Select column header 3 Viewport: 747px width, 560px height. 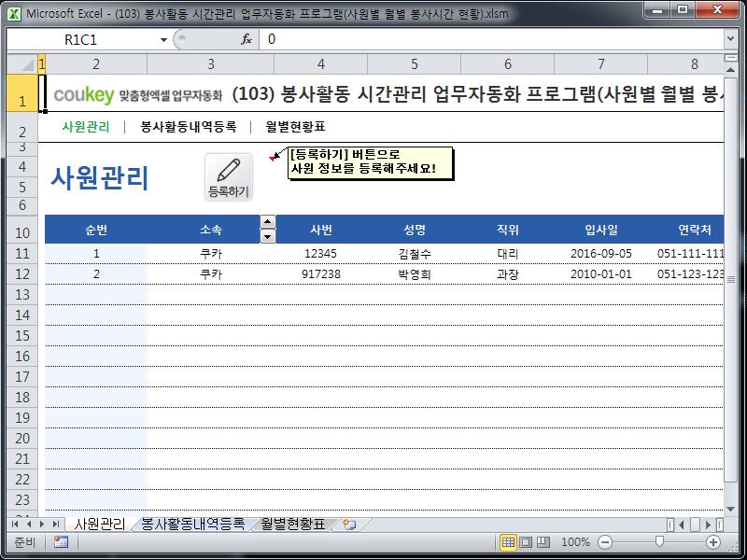coord(211,63)
